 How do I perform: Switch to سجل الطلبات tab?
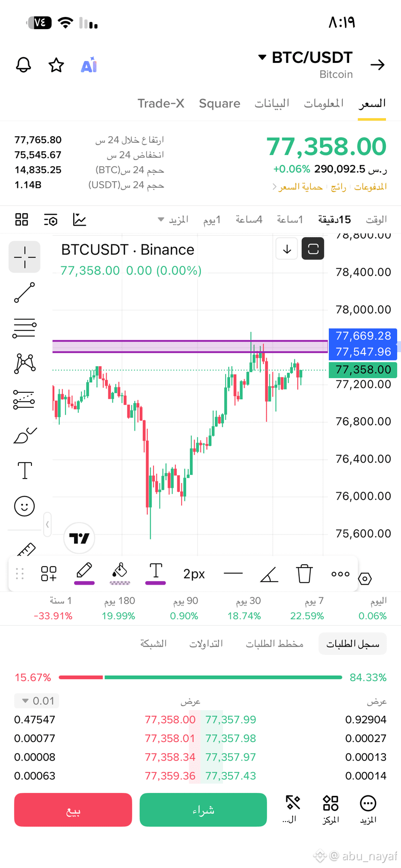pos(353,644)
